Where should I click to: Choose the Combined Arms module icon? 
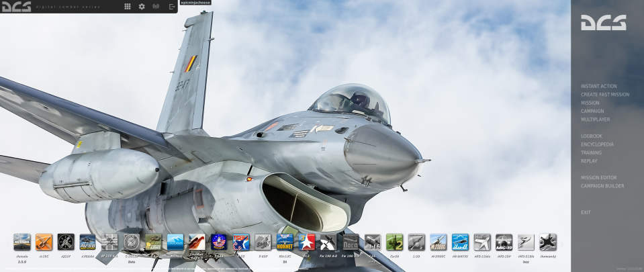[x=153, y=242]
